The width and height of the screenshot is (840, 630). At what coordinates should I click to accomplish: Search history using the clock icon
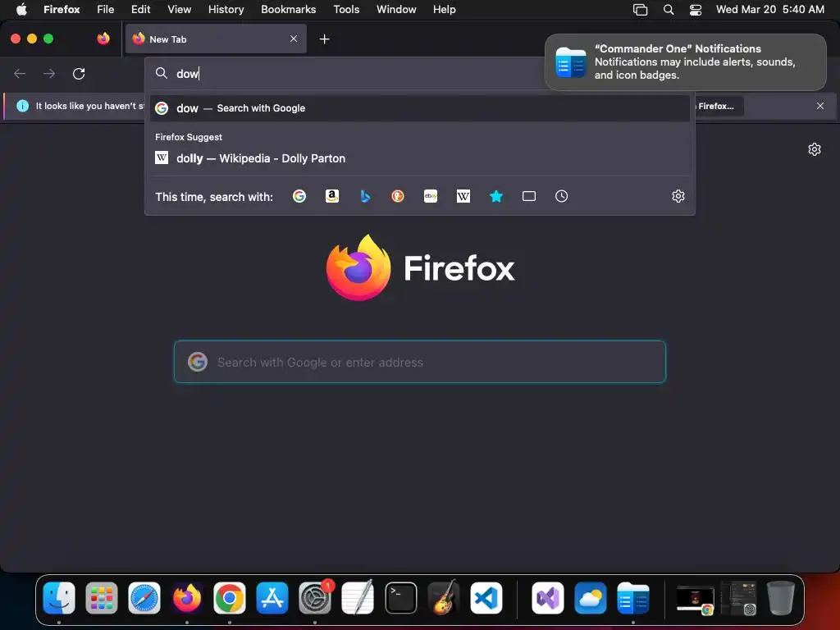click(x=561, y=196)
